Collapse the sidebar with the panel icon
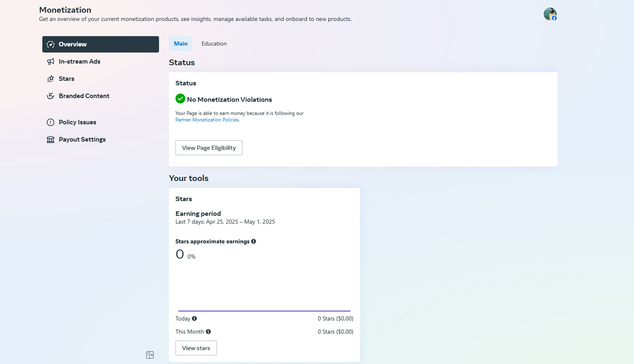Viewport: 634px width, 364px height. point(150,355)
